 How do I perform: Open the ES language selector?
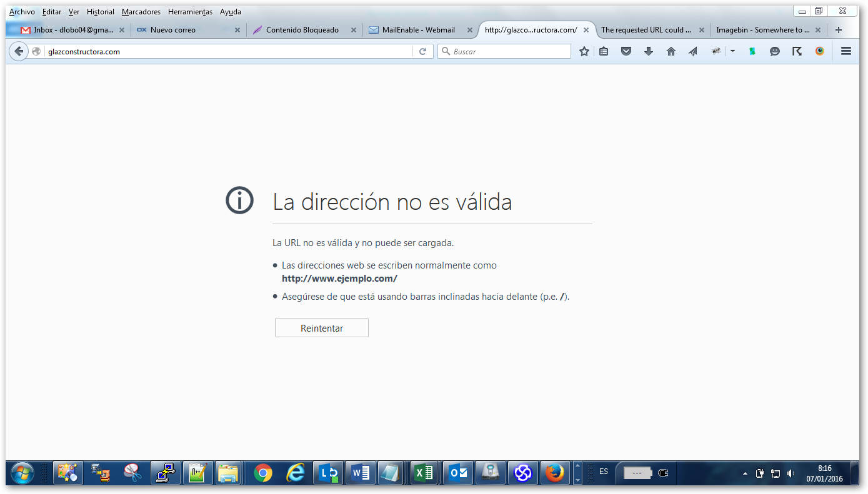[x=604, y=472]
